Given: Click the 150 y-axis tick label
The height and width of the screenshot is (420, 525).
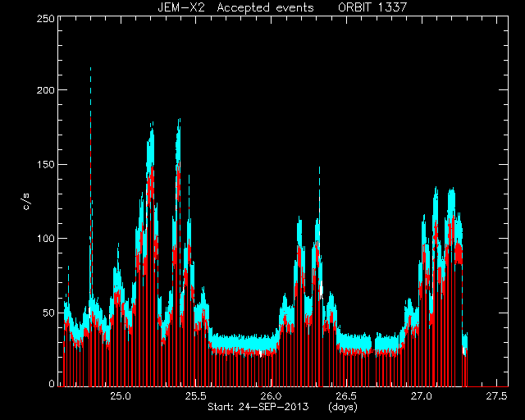Looking at the screenshot, I should tap(46, 164).
